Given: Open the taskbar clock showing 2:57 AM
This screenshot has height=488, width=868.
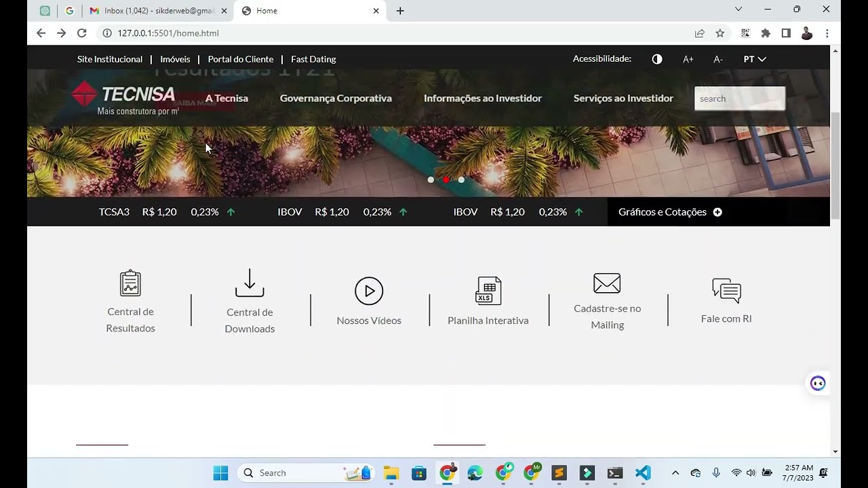Looking at the screenshot, I should [799, 473].
